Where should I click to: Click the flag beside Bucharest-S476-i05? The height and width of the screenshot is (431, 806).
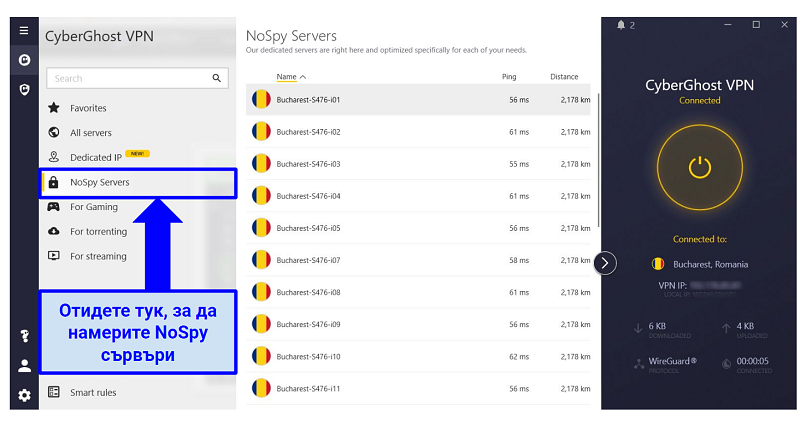point(261,228)
